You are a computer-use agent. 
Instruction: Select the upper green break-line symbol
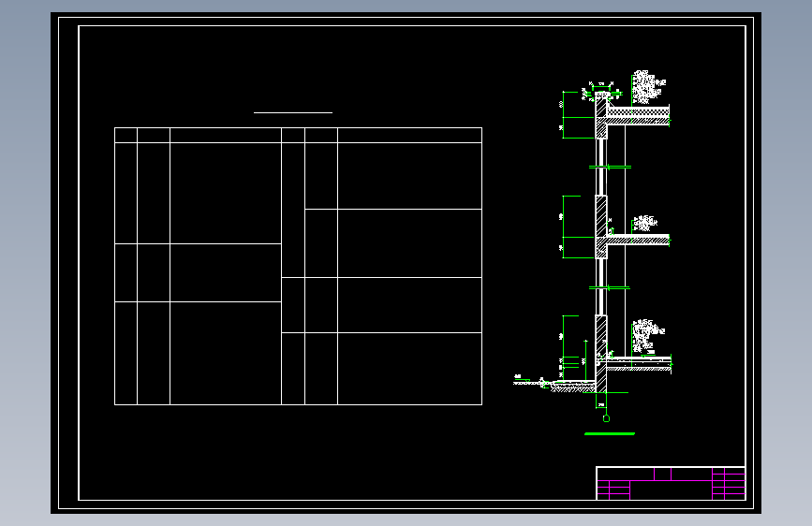coord(610,168)
